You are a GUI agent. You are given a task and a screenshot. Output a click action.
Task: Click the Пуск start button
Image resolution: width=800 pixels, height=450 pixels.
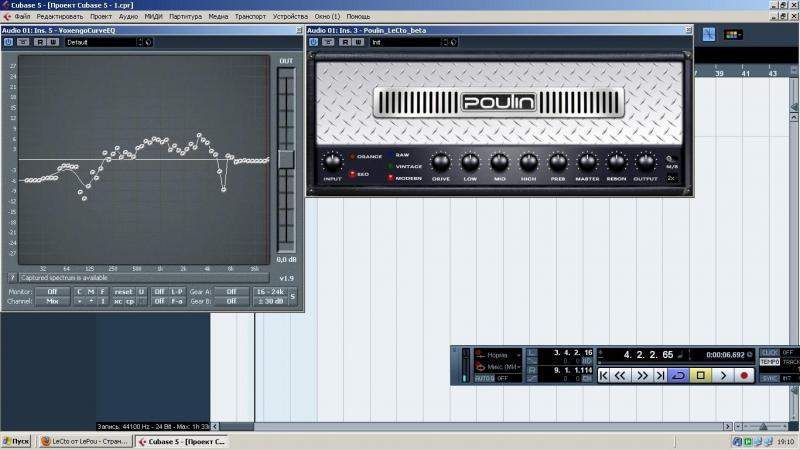coord(17,441)
